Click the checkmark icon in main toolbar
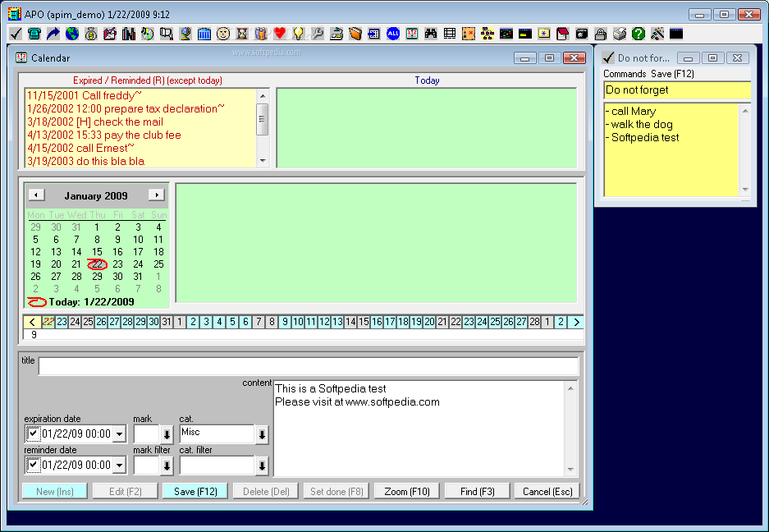This screenshot has width=769, height=532. click(16, 34)
